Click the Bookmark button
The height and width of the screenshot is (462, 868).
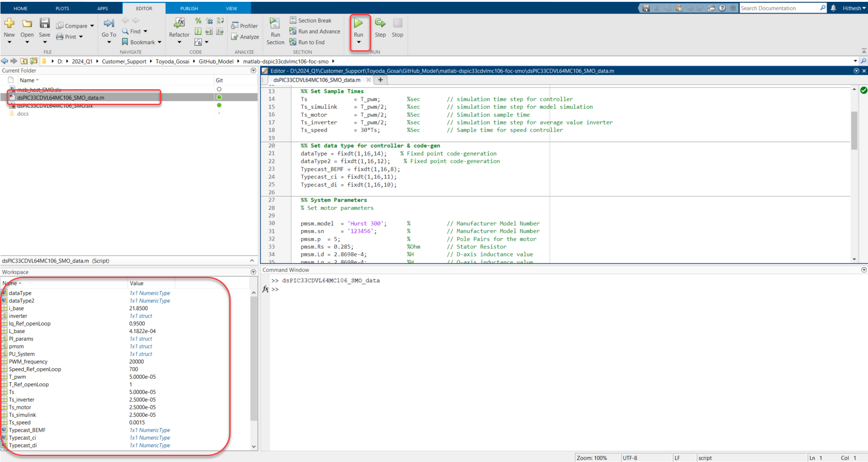coord(138,42)
